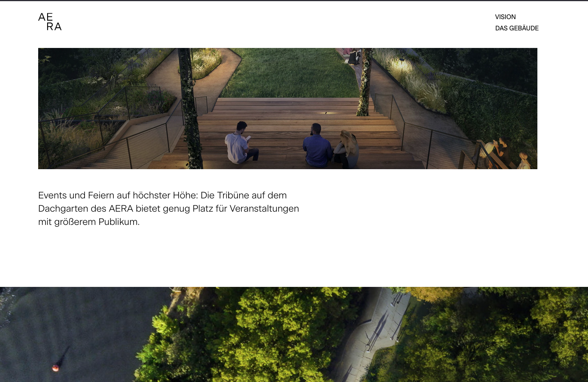Click the man reading on wooden steps
This screenshot has width=588, height=382.
coord(240,143)
